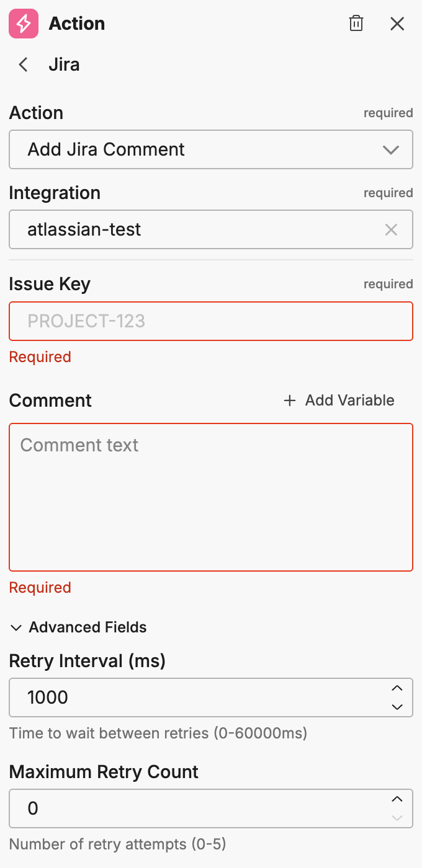Clear the atlassian-test integration selection

click(392, 229)
